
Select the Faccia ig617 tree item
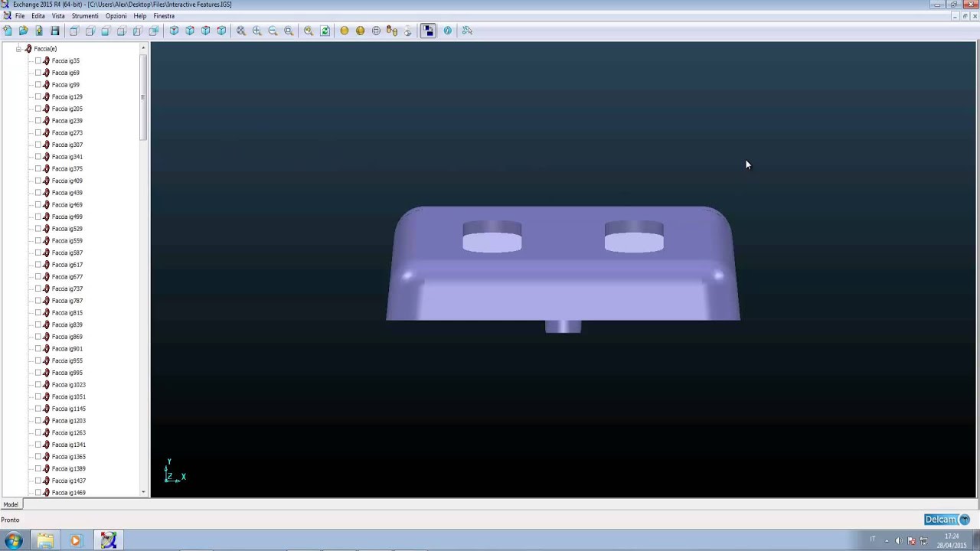pyautogui.click(x=67, y=265)
